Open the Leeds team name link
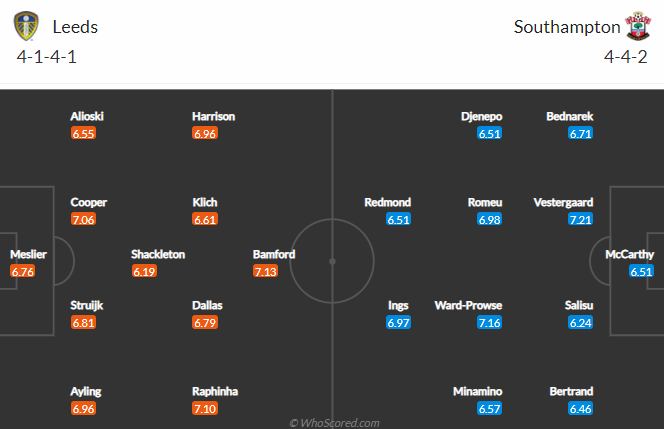664x429 pixels. [75, 27]
